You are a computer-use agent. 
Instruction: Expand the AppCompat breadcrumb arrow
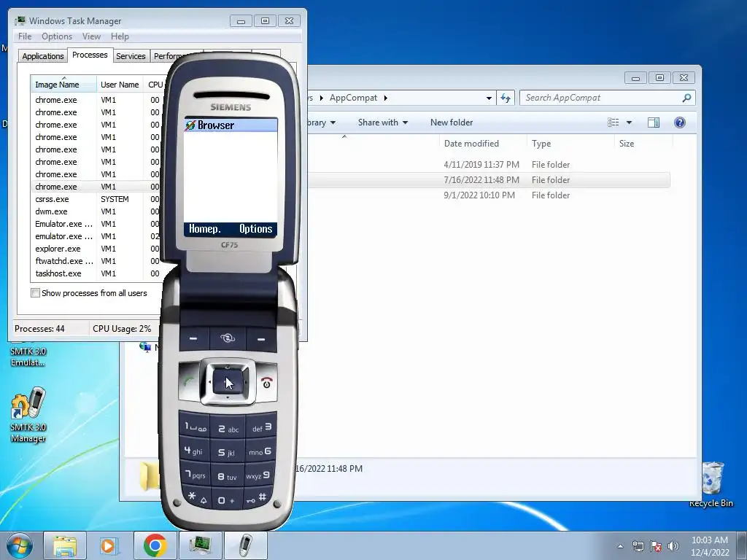385,98
